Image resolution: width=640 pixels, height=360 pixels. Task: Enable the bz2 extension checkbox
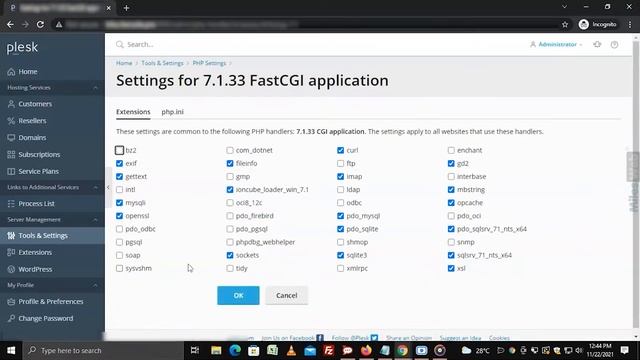point(119,150)
